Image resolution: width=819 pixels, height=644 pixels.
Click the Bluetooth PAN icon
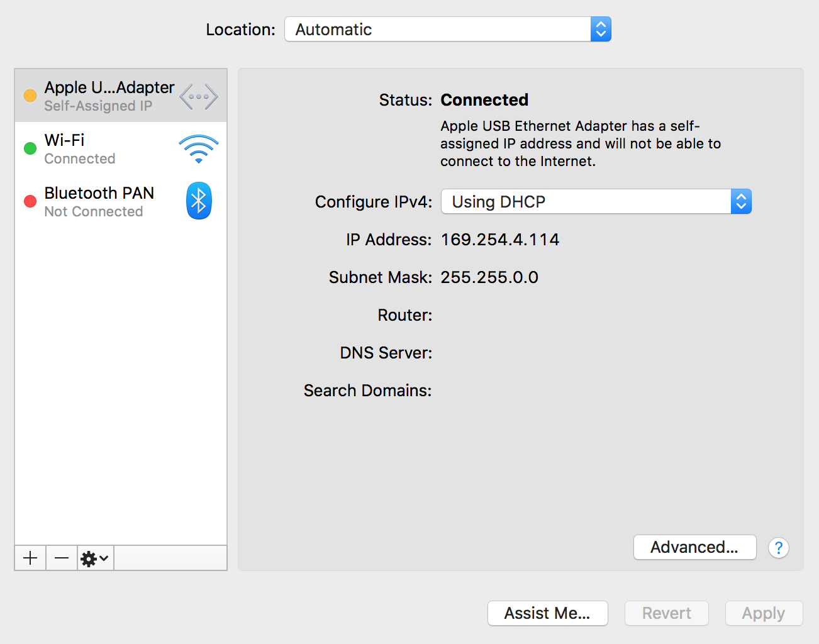pyautogui.click(x=199, y=201)
